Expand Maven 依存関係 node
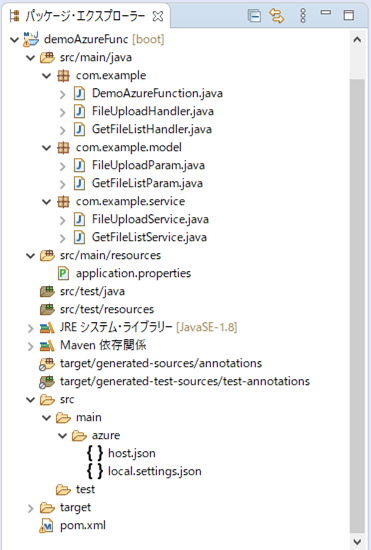371x550 pixels. click(31, 346)
